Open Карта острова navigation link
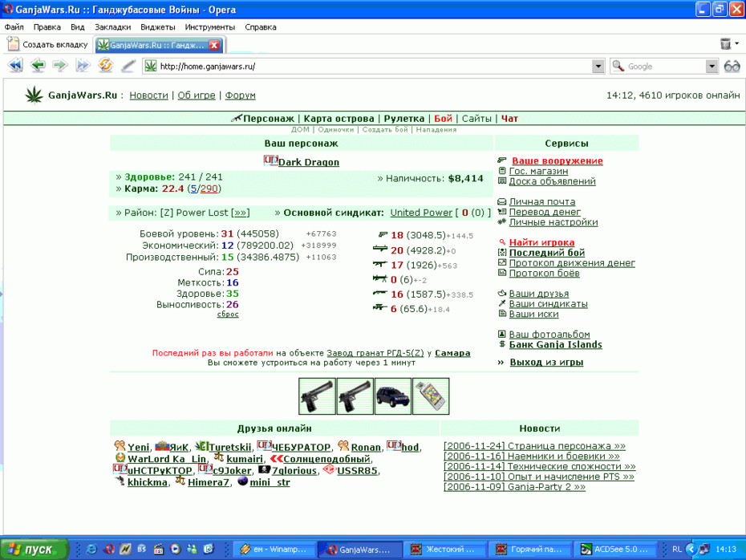746x560 pixels. click(339, 119)
